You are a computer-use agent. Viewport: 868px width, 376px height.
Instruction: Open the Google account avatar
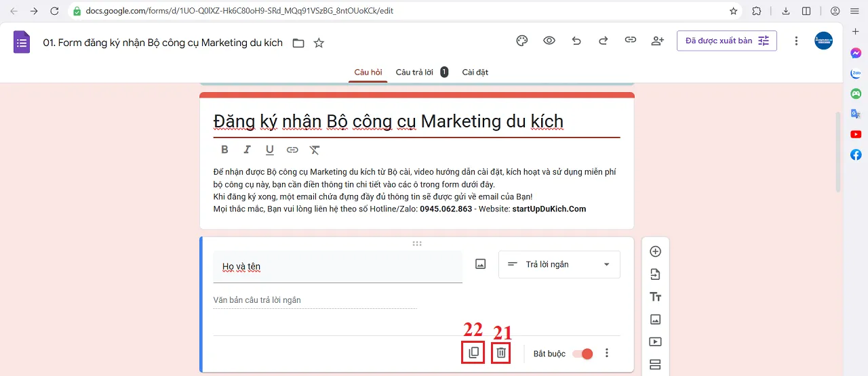pos(823,41)
